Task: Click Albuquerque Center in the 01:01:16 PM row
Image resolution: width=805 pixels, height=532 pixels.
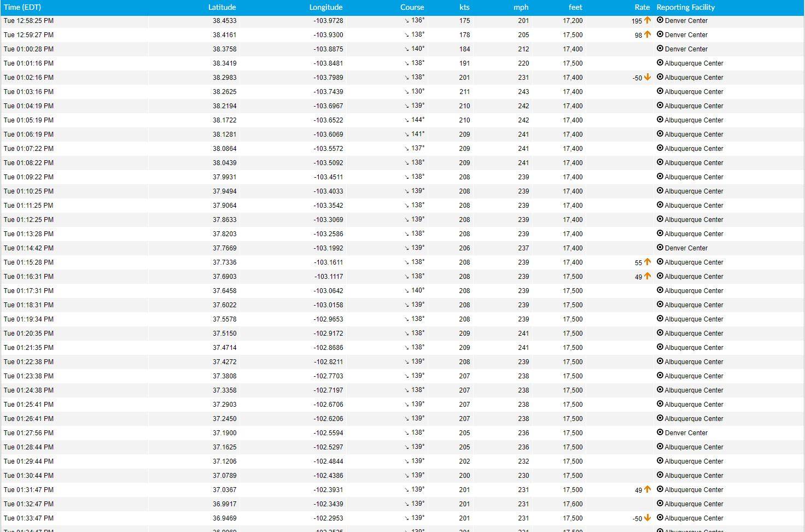Action: coord(694,63)
